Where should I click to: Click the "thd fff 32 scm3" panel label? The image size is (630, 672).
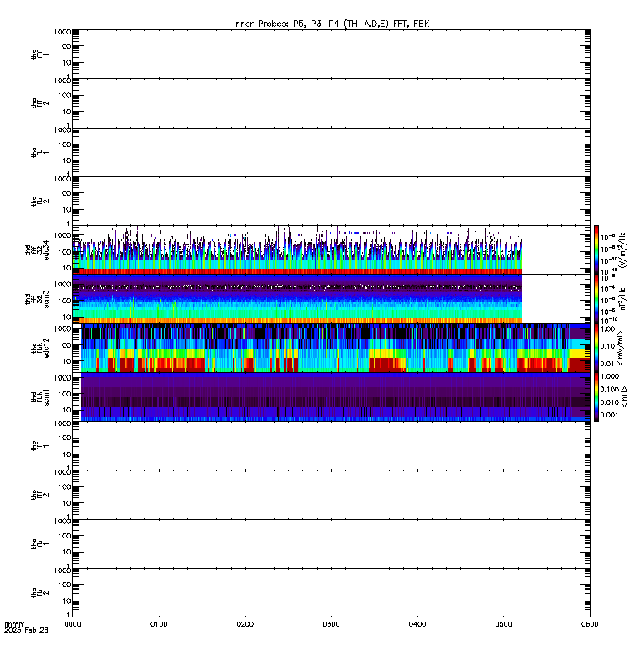pos(37,299)
